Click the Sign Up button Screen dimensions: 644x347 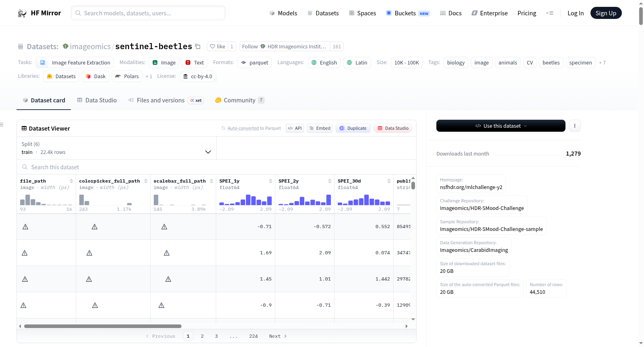click(x=606, y=13)
